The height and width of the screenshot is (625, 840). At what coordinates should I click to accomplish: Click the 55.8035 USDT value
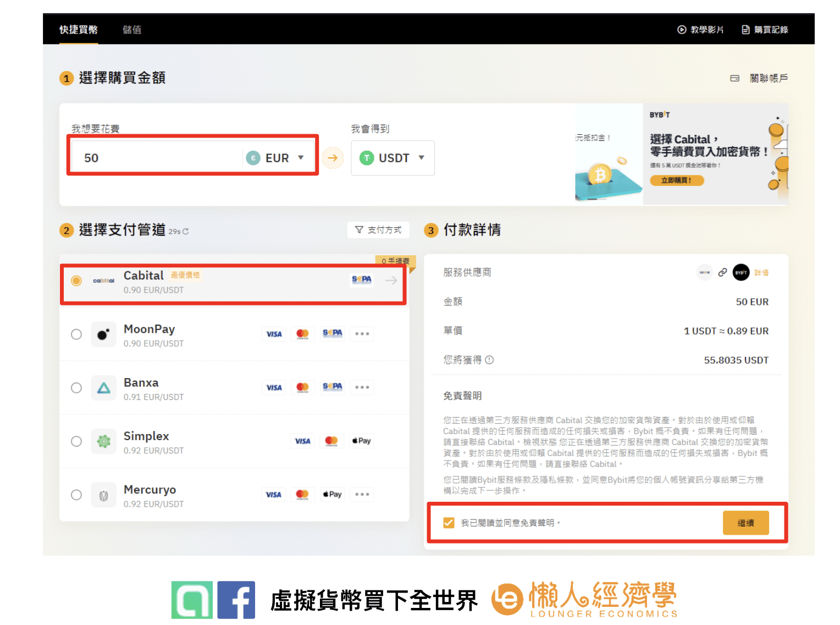pos(736,360)
